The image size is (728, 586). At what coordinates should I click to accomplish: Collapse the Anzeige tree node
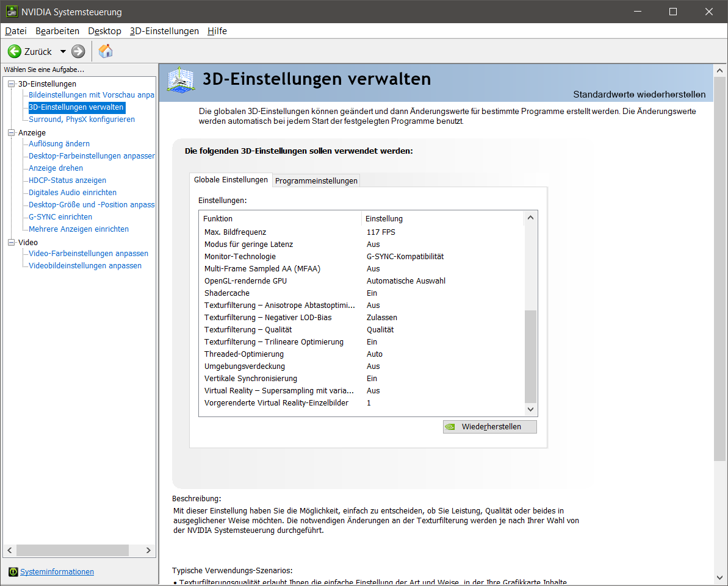tap(12, 132)
